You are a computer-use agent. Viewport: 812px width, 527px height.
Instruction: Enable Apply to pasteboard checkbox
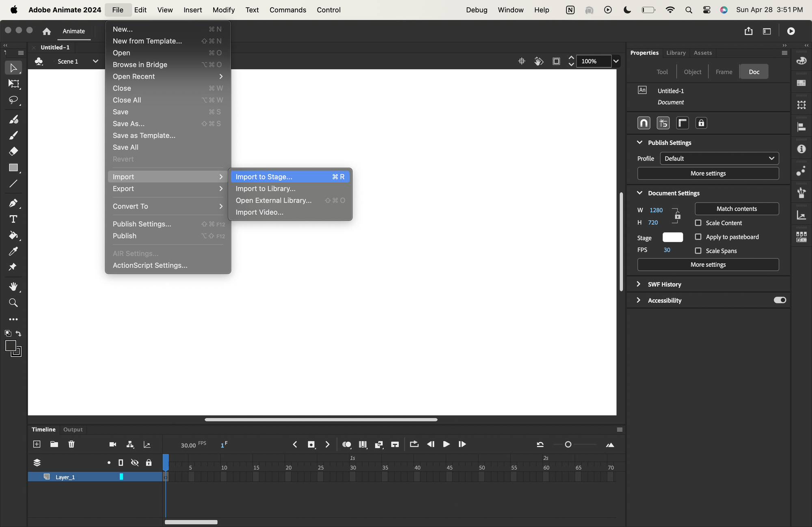[x=698, y=237]
